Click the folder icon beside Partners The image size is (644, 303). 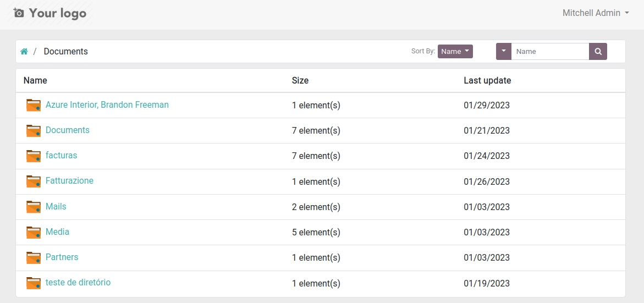click(34, 257)
